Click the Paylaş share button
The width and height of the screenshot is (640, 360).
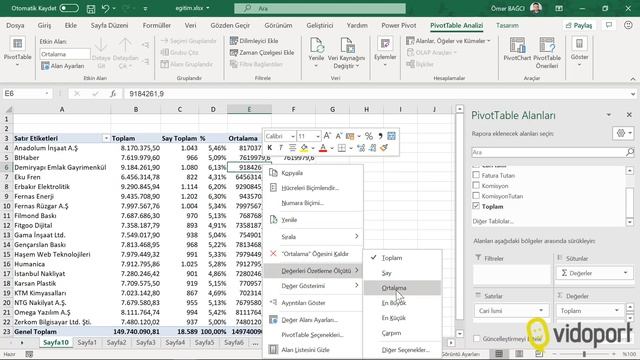(578, 25)
